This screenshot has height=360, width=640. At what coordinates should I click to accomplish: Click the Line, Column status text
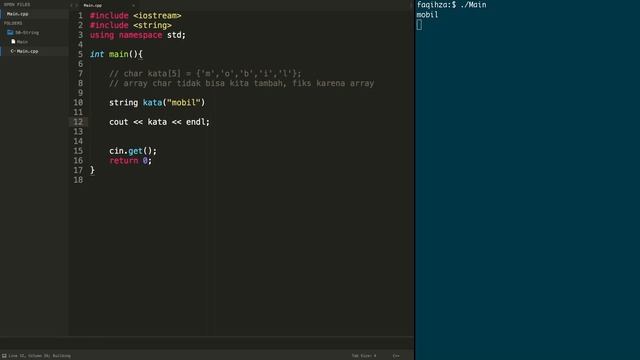(40, 356)
